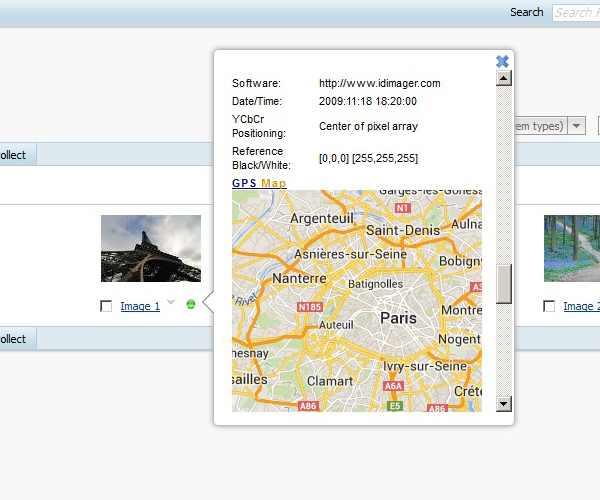Viewport: 600px width, 500px height.
Task: Click the green status dot beside Image 1
Action: tap(191, 304)
